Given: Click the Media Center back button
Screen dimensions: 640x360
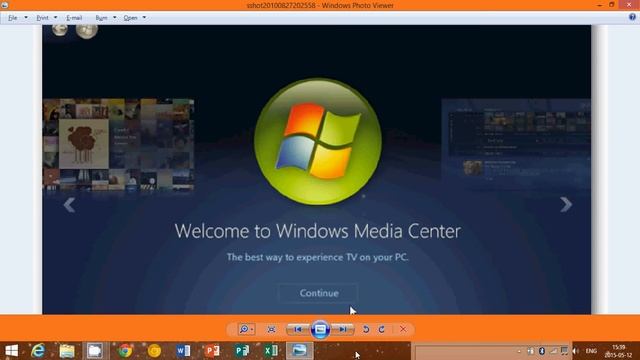Looking at the screenshot, I should coord(60,30).
